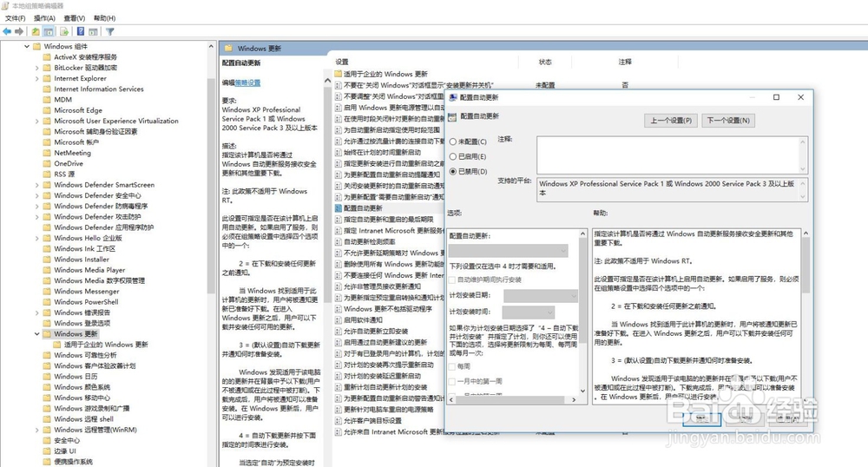The width and height of the screenshot is (868, 467).
Task: Select Windows Media Player tree item
Action: [x=89, y=270]
